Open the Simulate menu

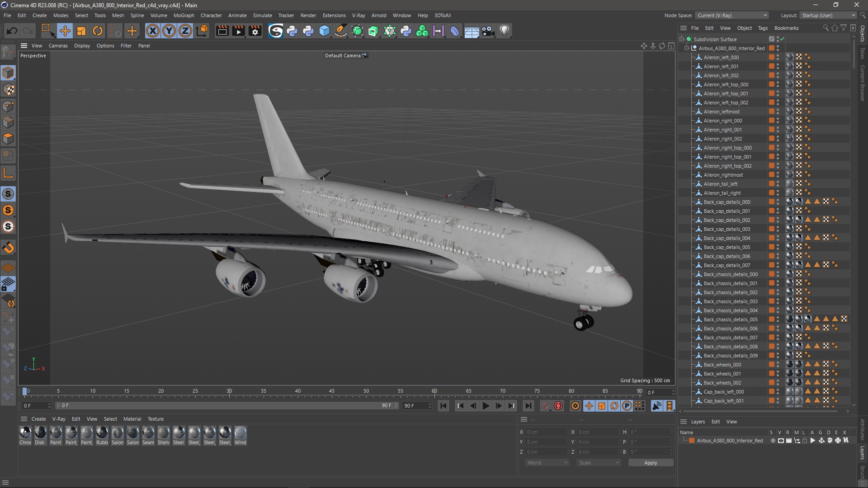tap(262, 15)
